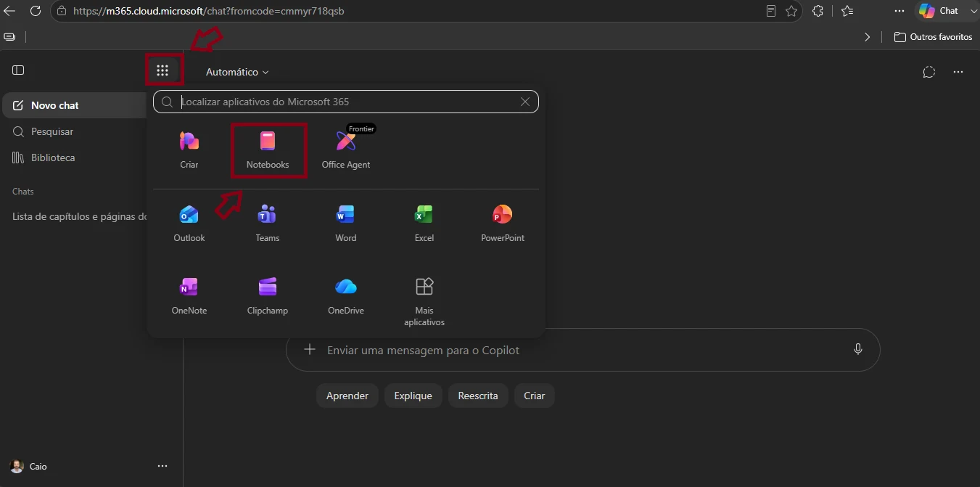Open Clipchamp from the app list
Viewport: 980px width, 487px height.
coord(268,296)
